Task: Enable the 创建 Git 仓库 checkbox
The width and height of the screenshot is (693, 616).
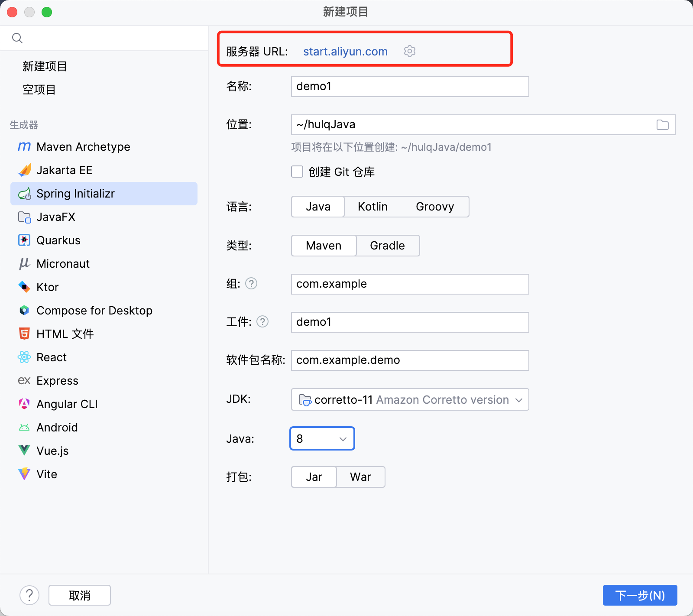Action: click(x=297, y=172)
